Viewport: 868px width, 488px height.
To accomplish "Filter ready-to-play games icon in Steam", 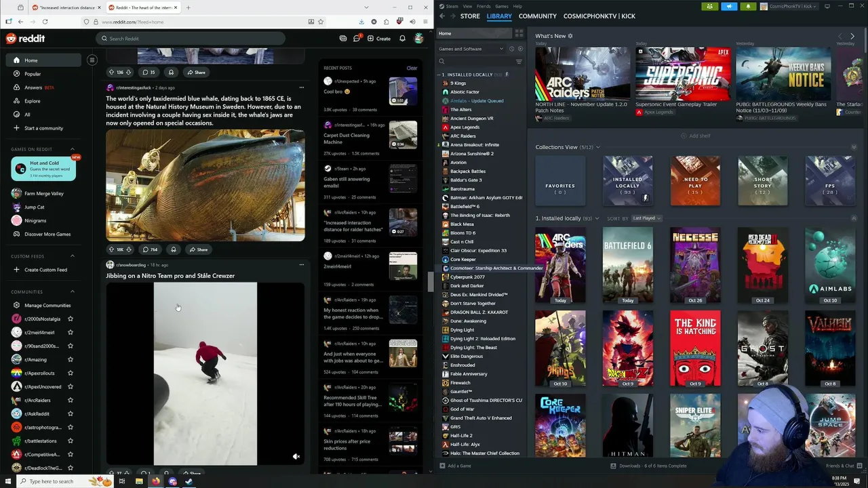I will (520, 49).
